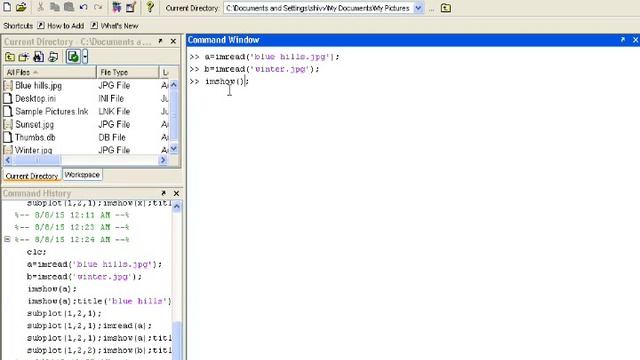Open the How to Add shortcut
The image size is (640, 360).
pyautogui.click(x=60, y=26)
